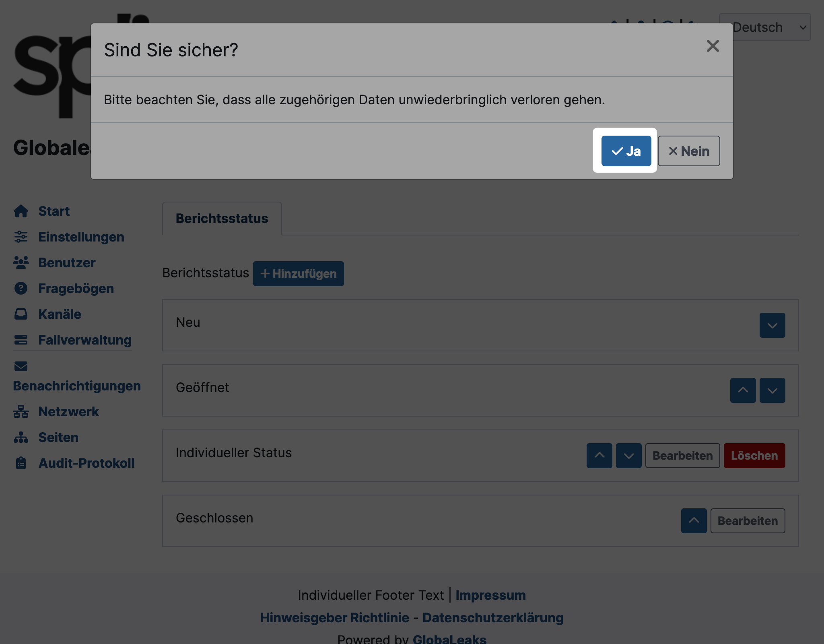Screen dimensions: 824x644
Task: Click the Hinzufügen button
Action: pyautogui.click(x=299, y=274)
